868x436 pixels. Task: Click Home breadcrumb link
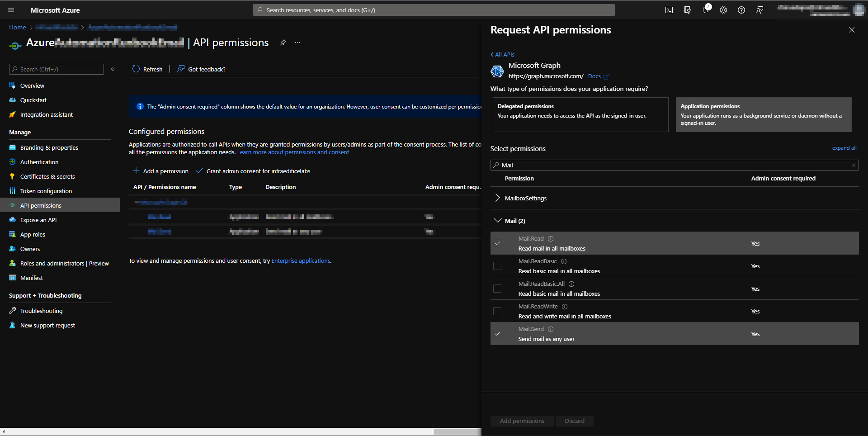tap(18, 27)
